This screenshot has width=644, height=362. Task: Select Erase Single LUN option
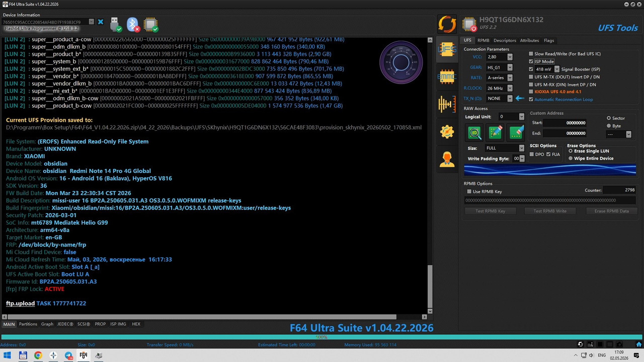coord(570,151)
